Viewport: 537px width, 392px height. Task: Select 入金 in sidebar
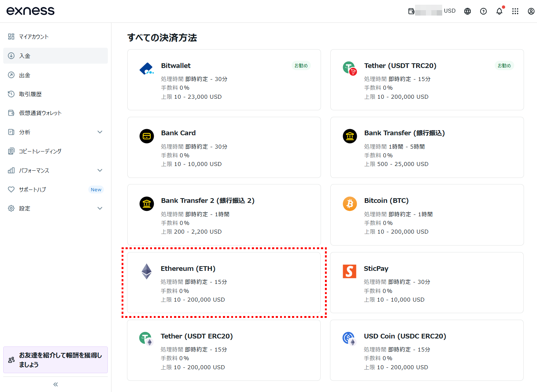click(x=55, y=56)
